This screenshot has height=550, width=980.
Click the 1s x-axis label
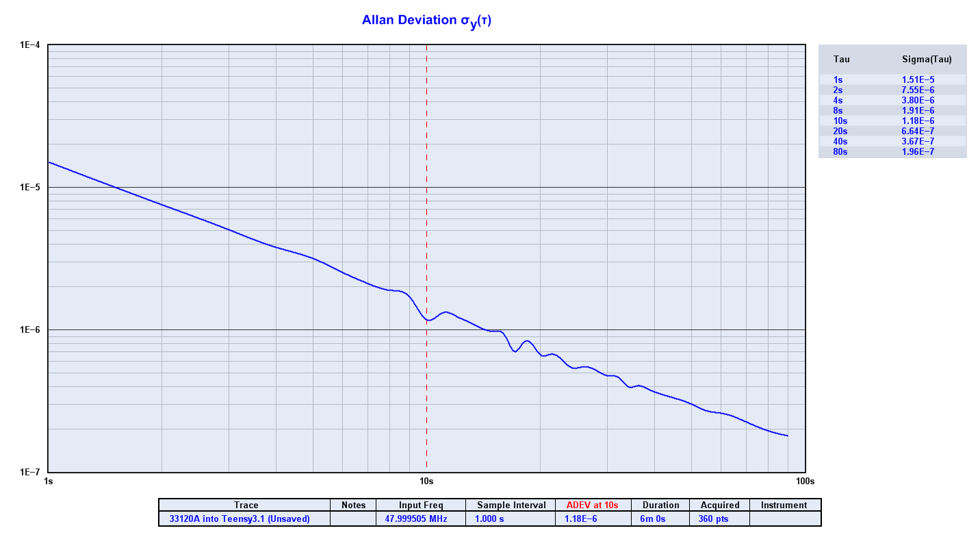48,482
